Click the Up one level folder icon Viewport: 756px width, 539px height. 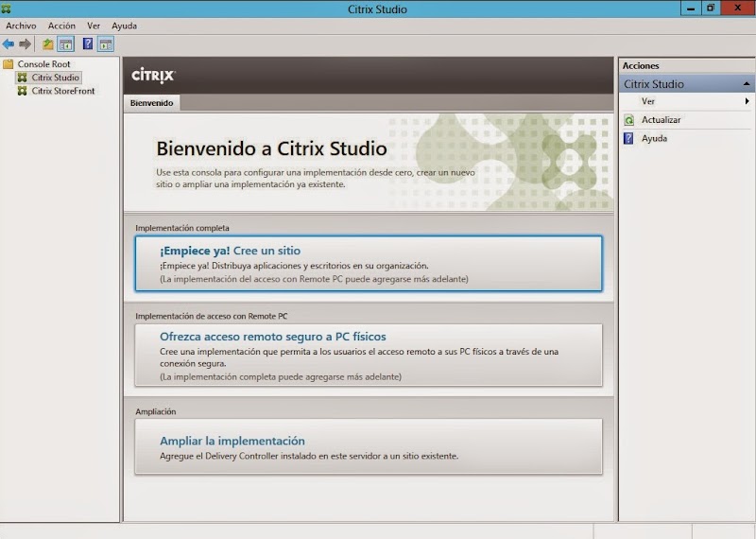pyautogui.click(x=48, y=44)
